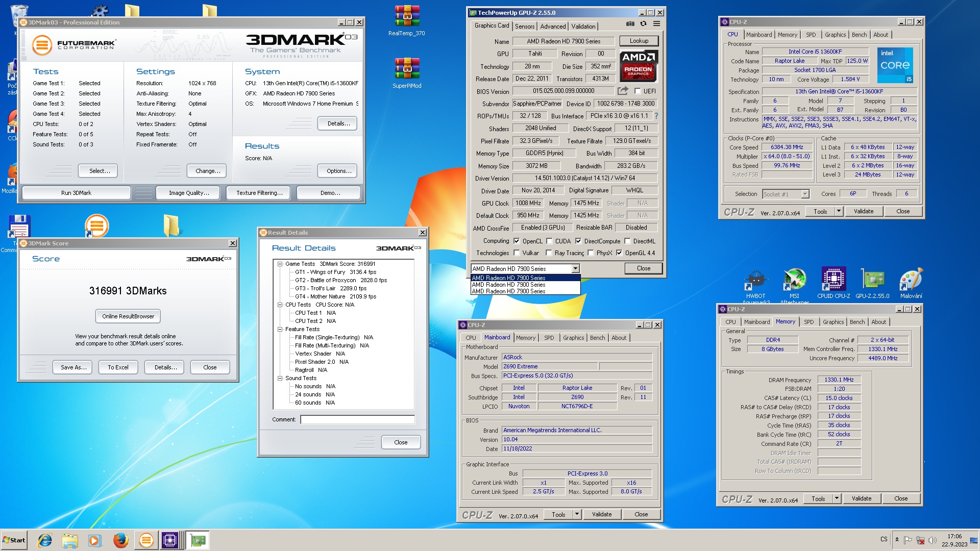Toggle the Ray Tracing checkbox
This screenshot has width=980, height=551.
pyautogui.click(x=549, y=253)
